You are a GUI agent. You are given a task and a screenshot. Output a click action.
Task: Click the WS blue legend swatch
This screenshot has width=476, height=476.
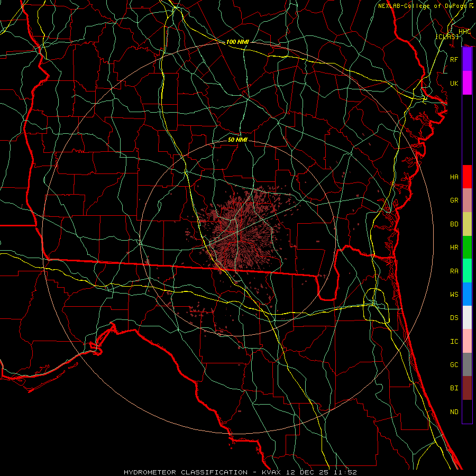pos(467,294)
